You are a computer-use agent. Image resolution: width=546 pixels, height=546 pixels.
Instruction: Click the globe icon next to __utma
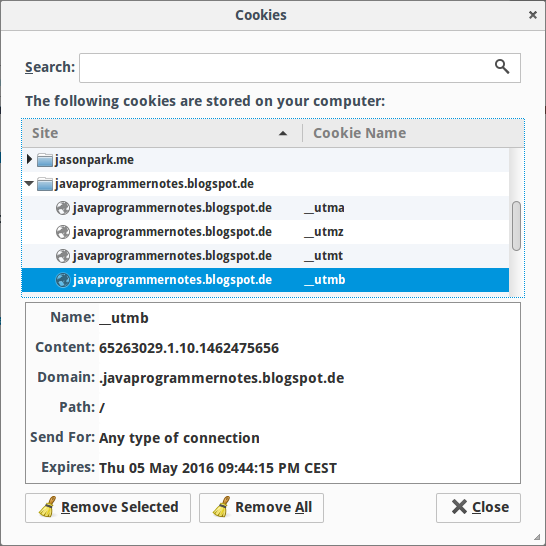(63, 208)
